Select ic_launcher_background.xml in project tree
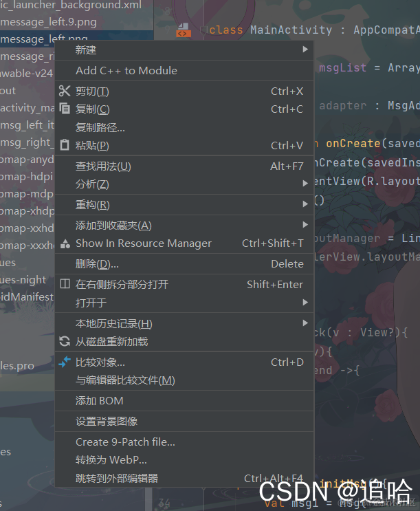 coord(71,5)
